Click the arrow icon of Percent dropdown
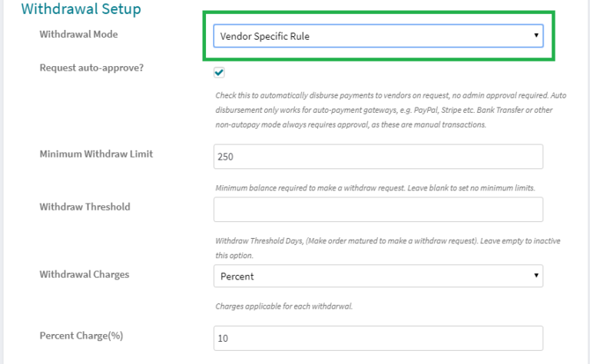Screen dimensions: 590x364 coord(535,275)
